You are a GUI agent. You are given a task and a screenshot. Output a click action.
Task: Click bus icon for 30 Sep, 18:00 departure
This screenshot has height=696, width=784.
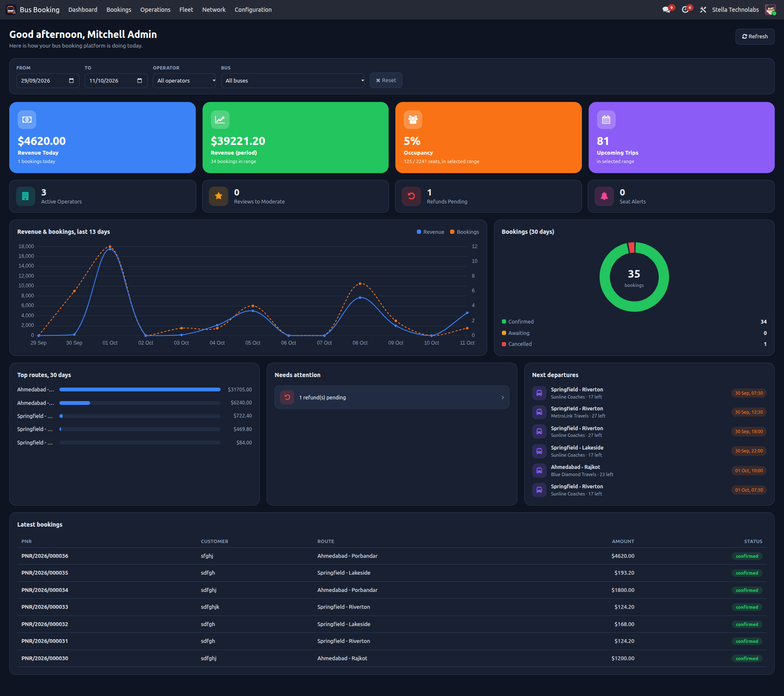[539, 431]
